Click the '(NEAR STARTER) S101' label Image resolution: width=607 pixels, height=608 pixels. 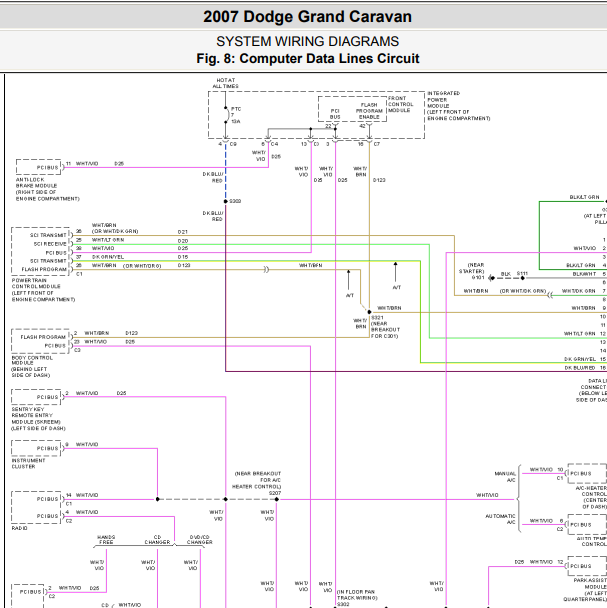[x=472, y=271]
